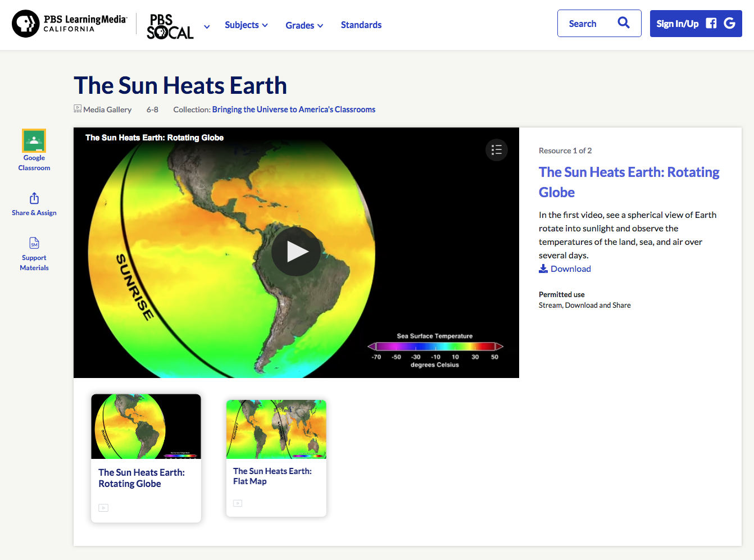The image size is (754, 560).
Task: Select the Standards menu item
Action: (x=361, y=25)
